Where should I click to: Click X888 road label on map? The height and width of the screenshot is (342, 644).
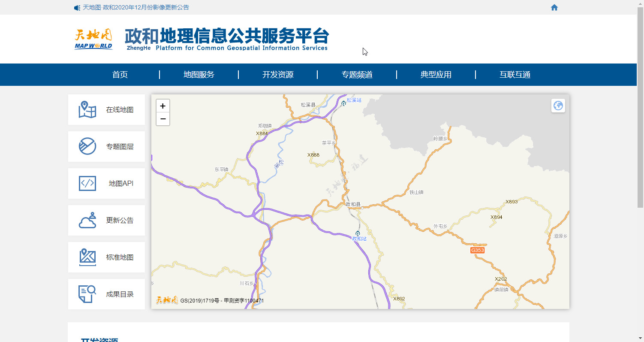pyautogui.click(x=313, y=155)
